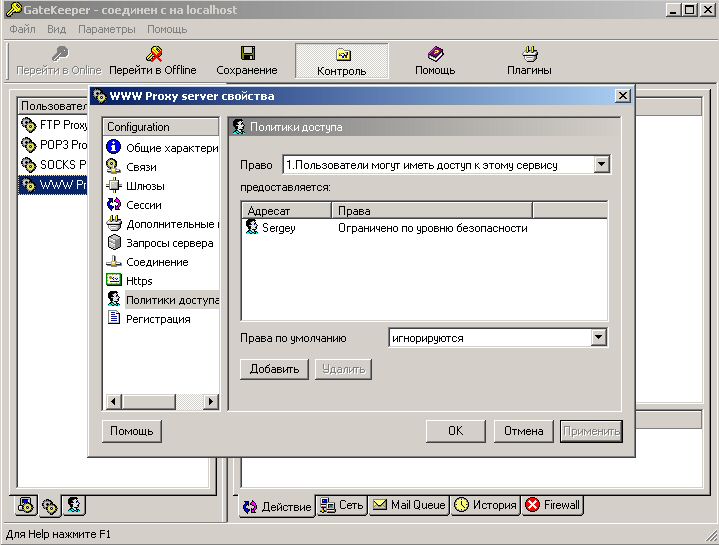Click Пользователь column header in left panel

click(x=54, y=106)
